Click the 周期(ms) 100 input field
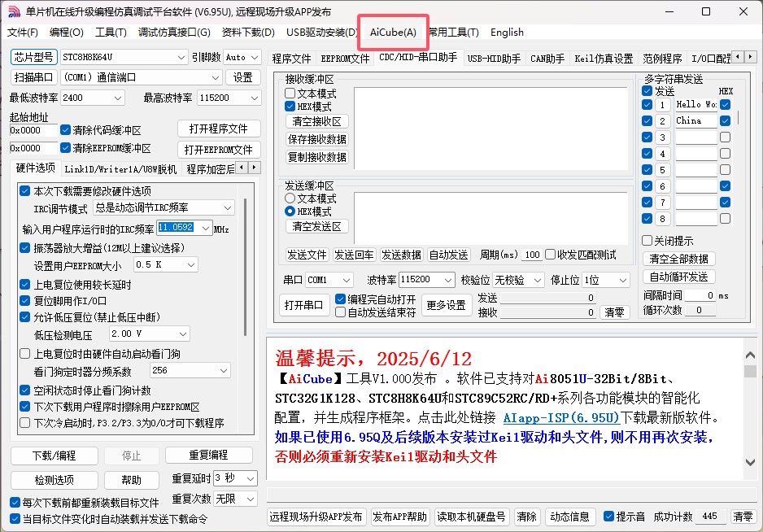 pyautogui.click(x=532, y=255)
